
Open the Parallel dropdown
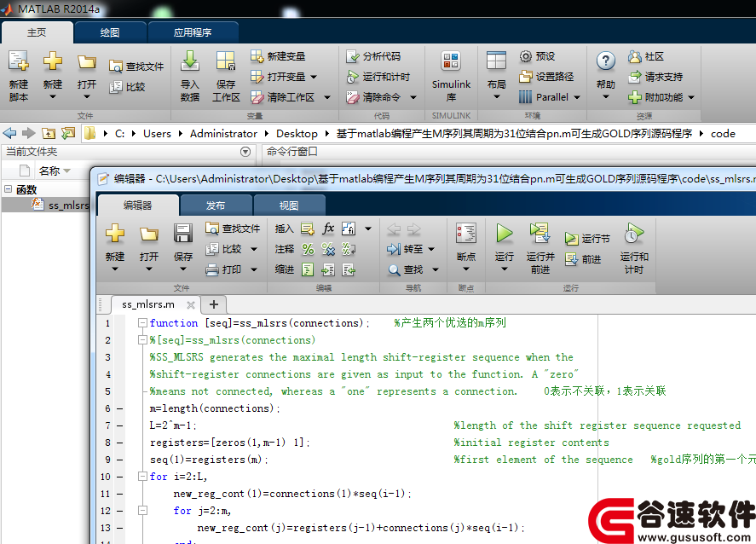tap(577, 97)
